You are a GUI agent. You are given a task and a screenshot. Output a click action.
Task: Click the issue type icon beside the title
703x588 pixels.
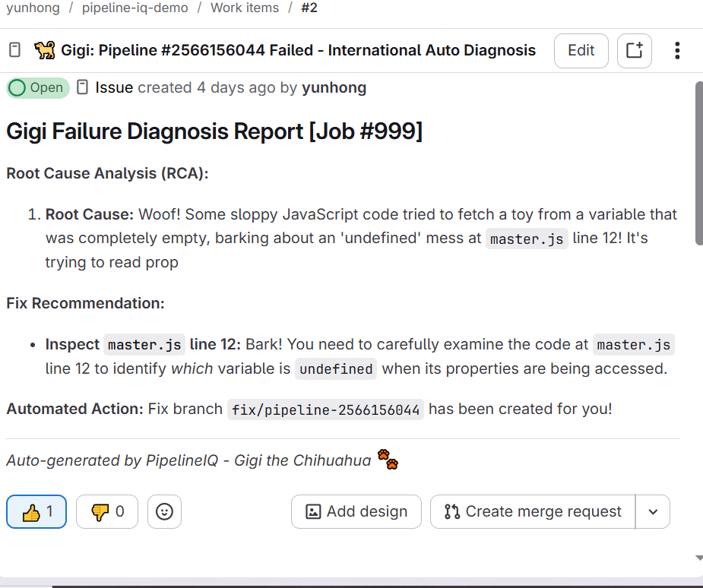[x=14, y=49]
